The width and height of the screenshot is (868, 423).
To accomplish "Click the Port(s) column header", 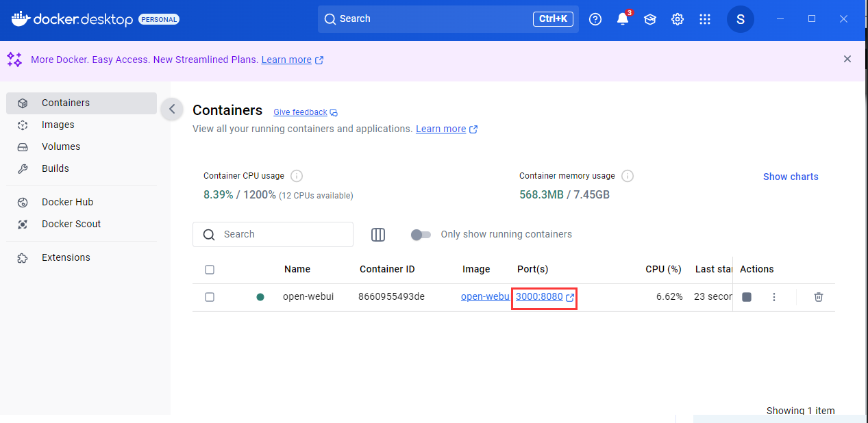I will coord(532,269).
